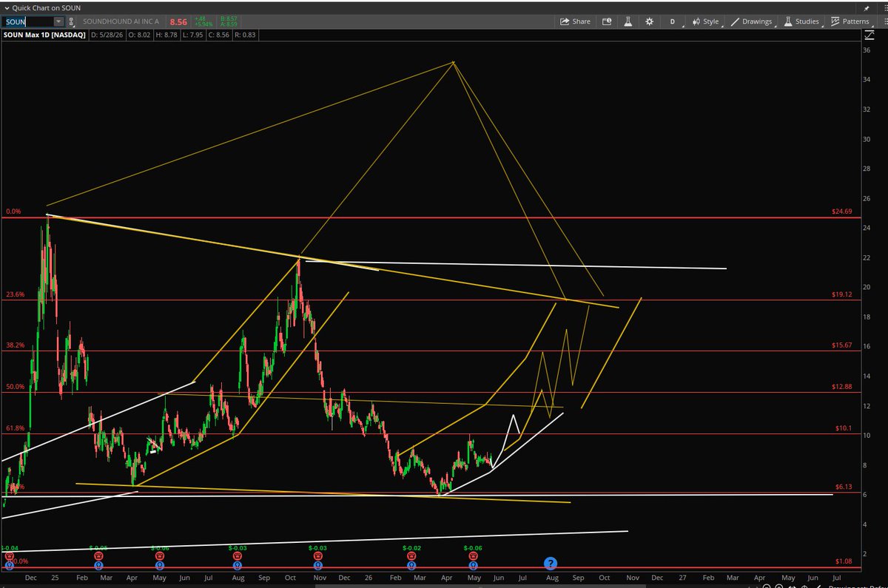Click the $15.67 price level label
Screen dimensions: 888x588
(842, 345)
